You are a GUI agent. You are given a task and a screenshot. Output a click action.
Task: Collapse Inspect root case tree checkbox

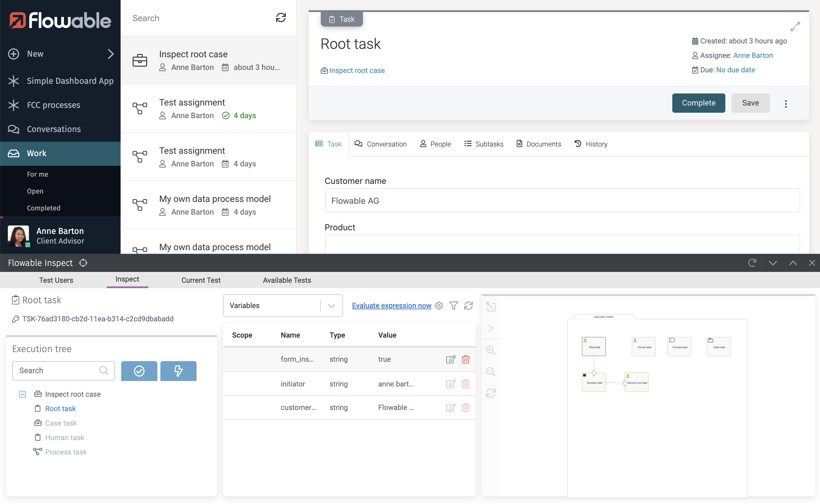pyautogui.click(x=23, y=394)
